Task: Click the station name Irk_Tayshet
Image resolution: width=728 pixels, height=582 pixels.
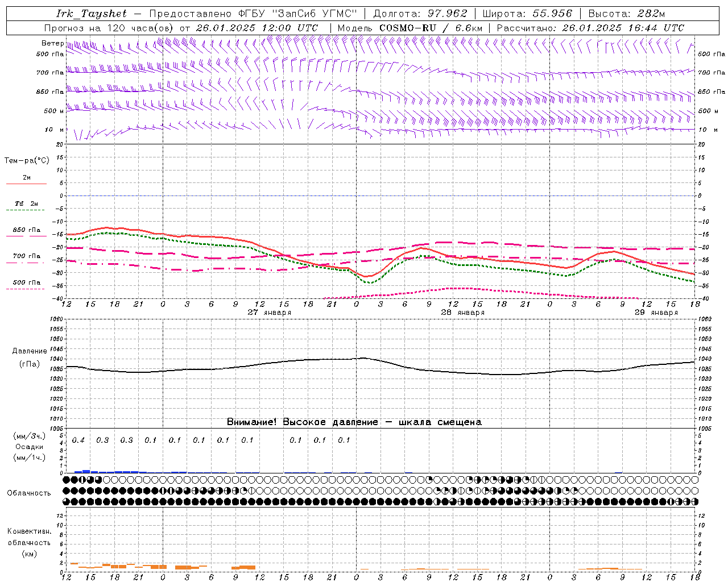Action: click(x=92, y=14)
